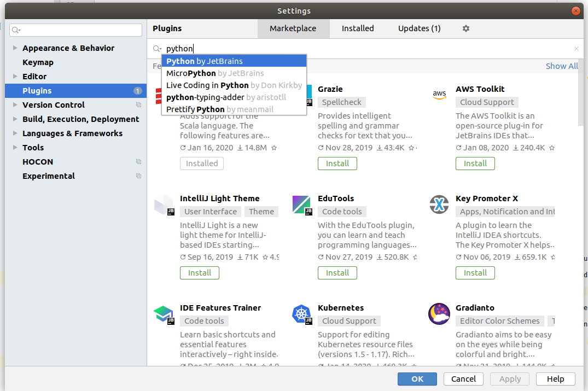This screenshot has height=391, width=588.
Task: Open the Keymap settings page
Action: [38, 62]
